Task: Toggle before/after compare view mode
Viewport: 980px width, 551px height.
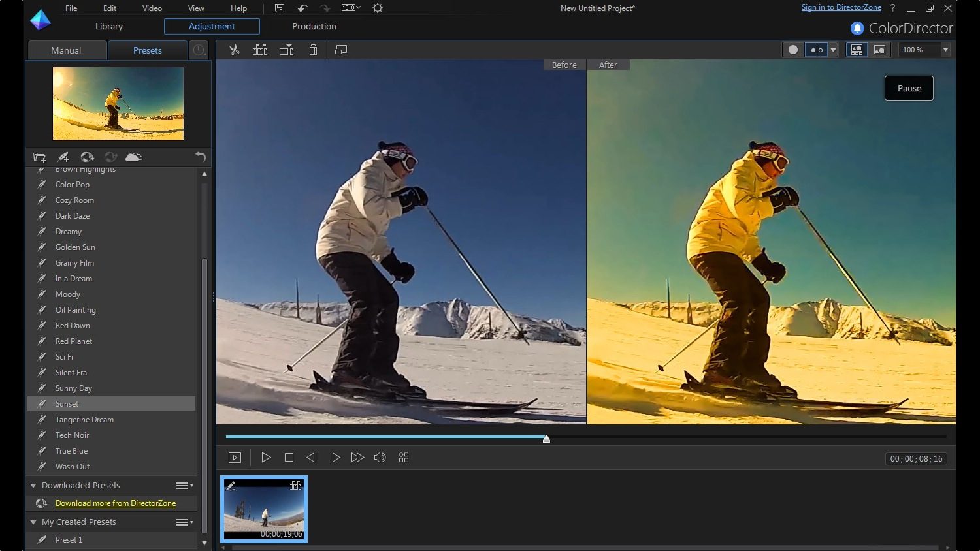Action: [817, 50]
